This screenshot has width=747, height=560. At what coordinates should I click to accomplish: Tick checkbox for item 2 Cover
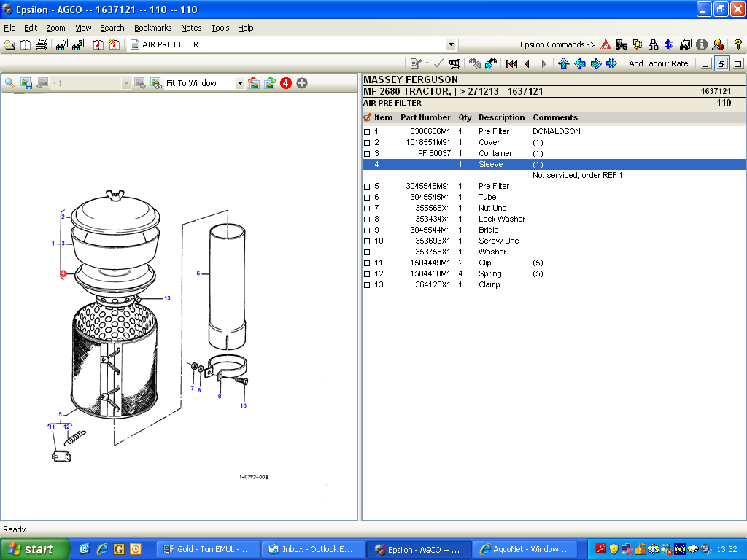pyautogui.click(x=367, y=143)
